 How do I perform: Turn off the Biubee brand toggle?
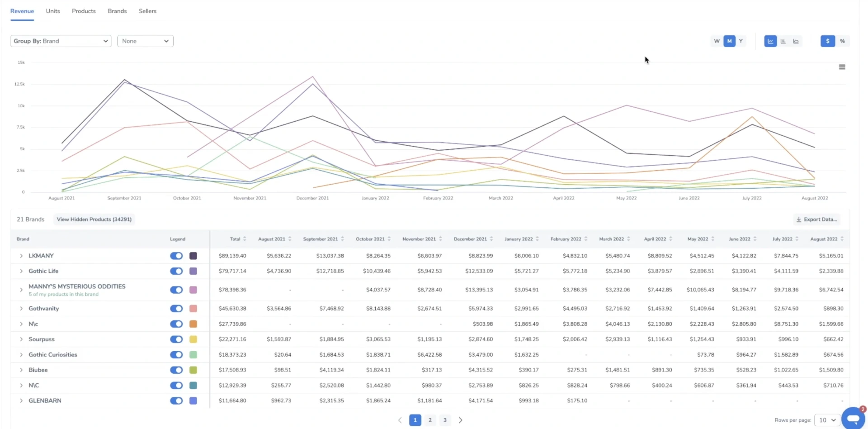[176, 370]
